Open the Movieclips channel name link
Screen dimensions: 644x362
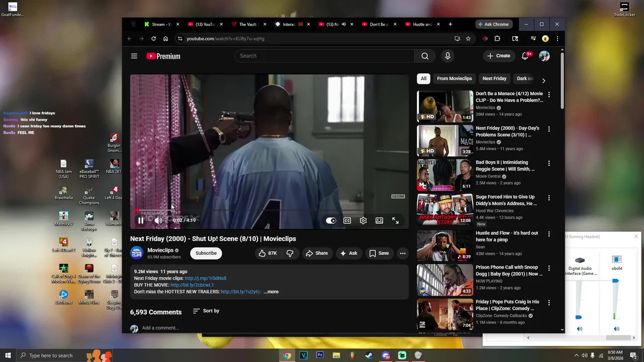click(160, 250)
